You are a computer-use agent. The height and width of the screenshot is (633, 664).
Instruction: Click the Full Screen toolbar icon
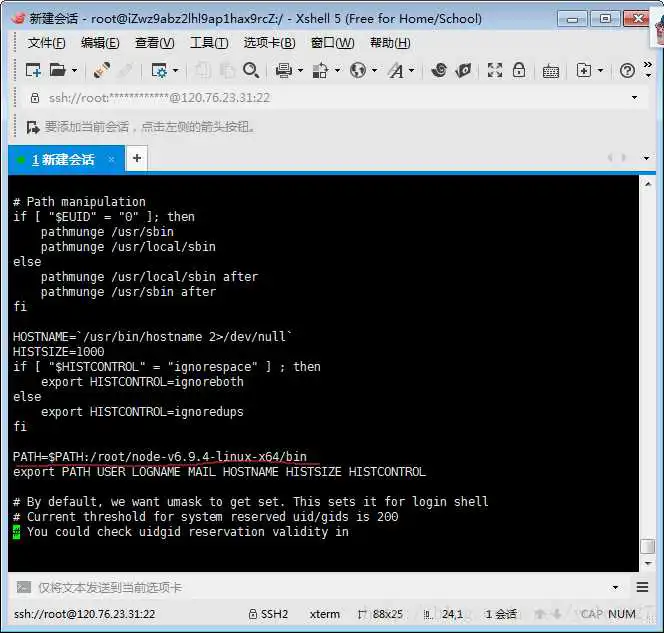coord(495,70)
